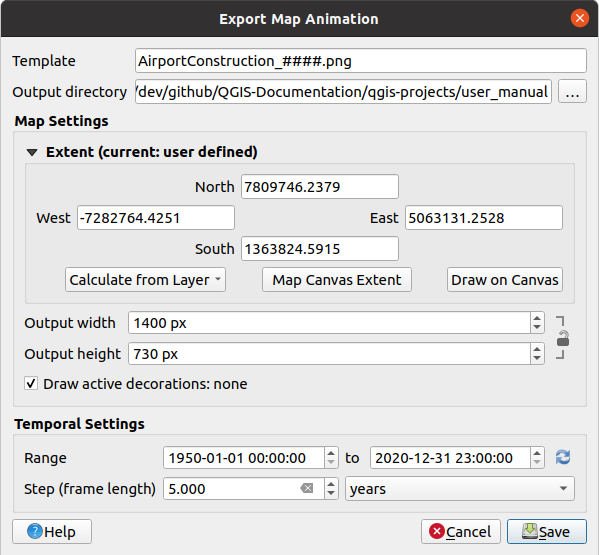The image size is (599, 555).
Task: Open the Calculate from Layer dropdown
Action: [145, 280]
